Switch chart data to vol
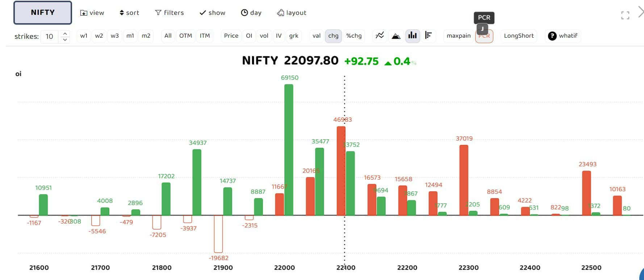644x280 pixels. coord(264,36)
